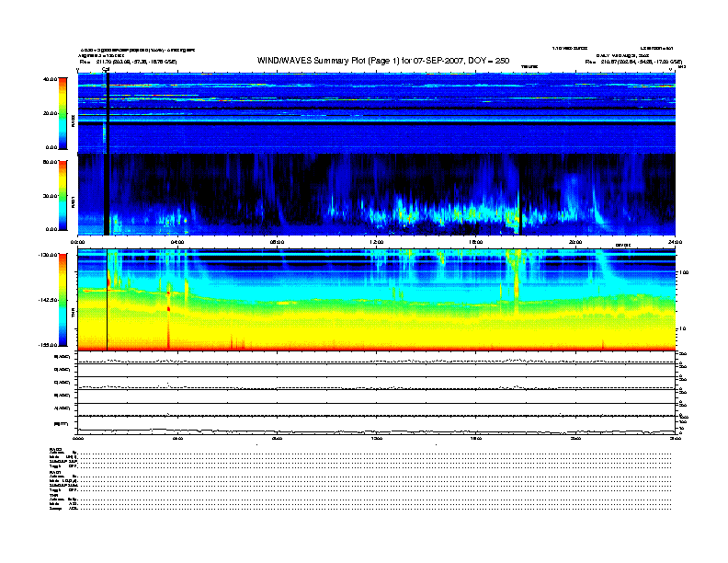This screenshot has height=563, width=728.
Task: Click the WIND/WAVES Summary Plot title
Action: click(x=383, y=61)
